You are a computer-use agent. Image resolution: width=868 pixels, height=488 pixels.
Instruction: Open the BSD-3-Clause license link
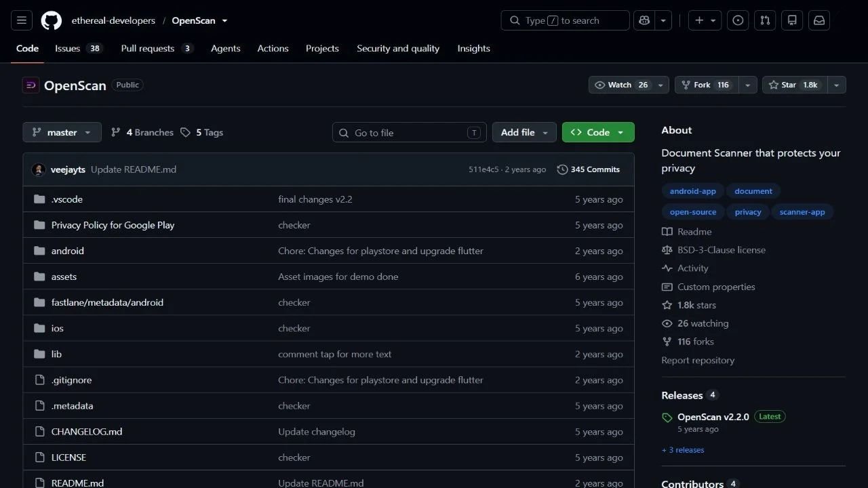714,249
